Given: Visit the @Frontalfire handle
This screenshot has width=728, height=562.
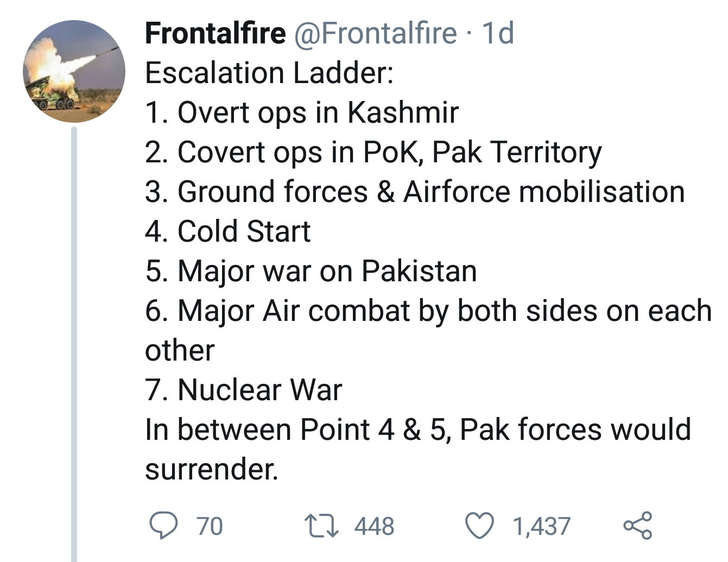Looking at the screenshot, I should pyautogui.click(x=376, y=33).
